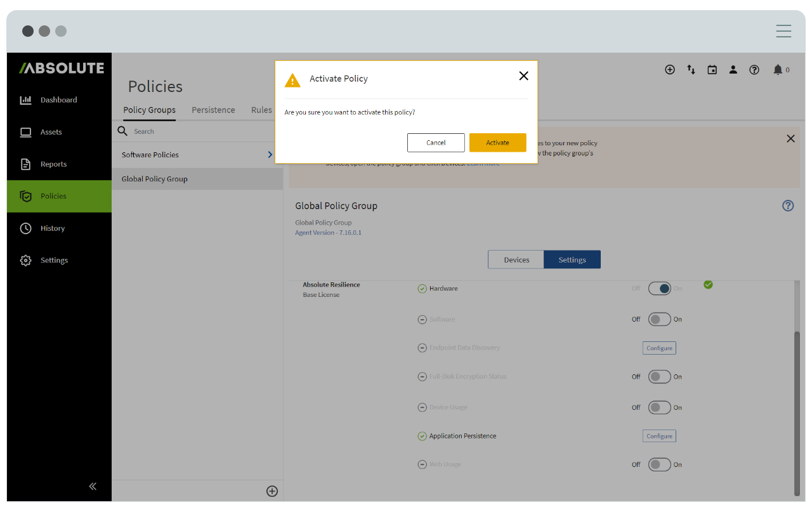The image size is (812, 512).
Task: Toggle the Software policy switch
Action: (660, 319)
